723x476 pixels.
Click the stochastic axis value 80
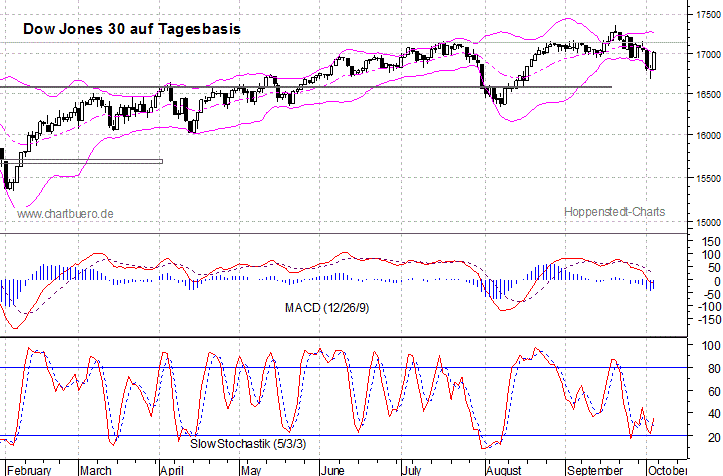point(714,369)
